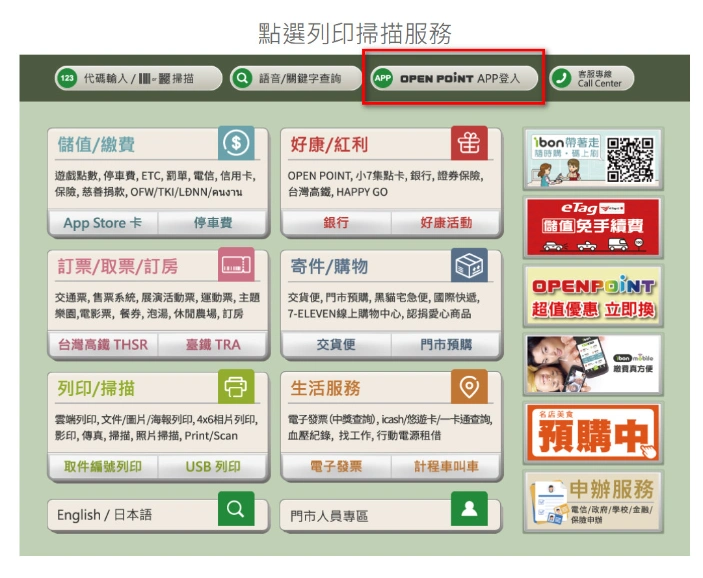Select 停車費 shortcut button

click(213, 223)
